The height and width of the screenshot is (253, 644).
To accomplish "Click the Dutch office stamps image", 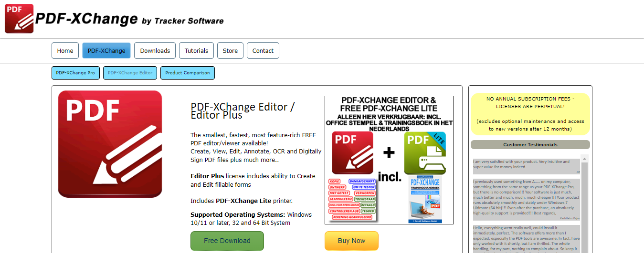I will (x=352, y=199).
